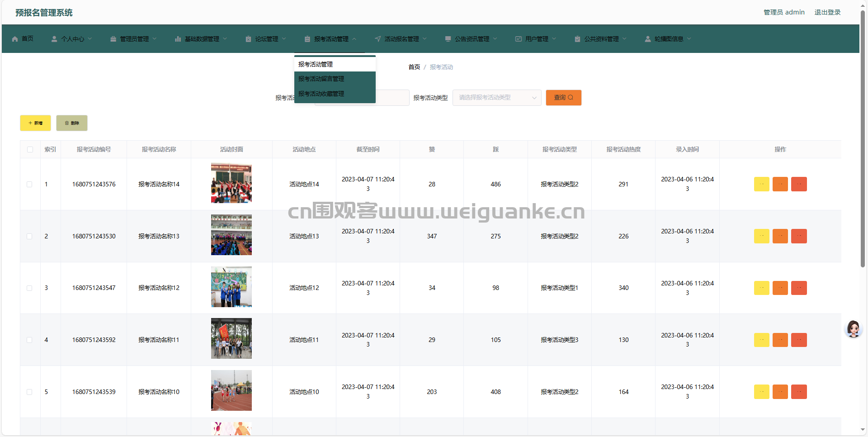Toggle the select-all checkbox in table header

[x=30, y=149]
